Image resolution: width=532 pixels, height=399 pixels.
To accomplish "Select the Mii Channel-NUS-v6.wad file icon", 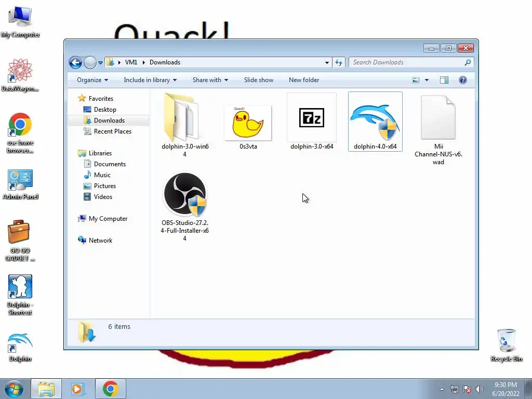I will tap(438, 117).
